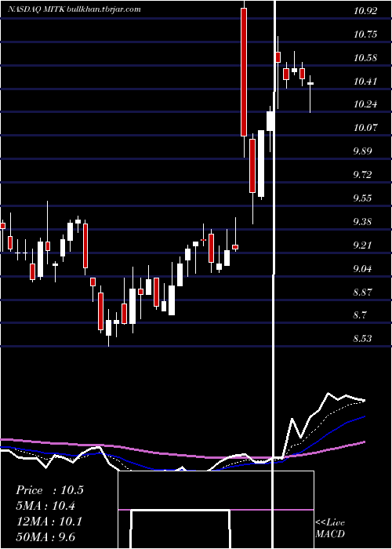Viewport: 392px width, 549px height.
Task: Select the 10.75 price axis label
Action: click(365, 35)
